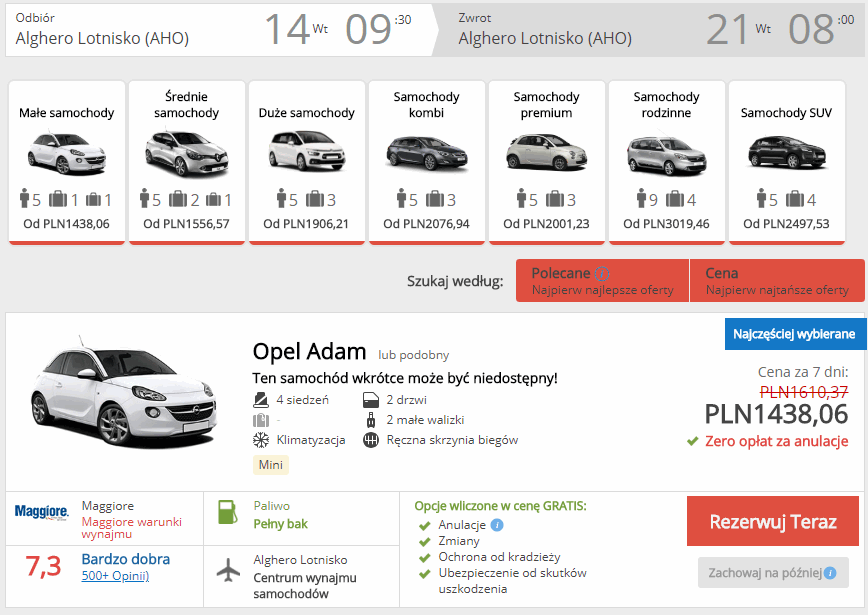Sort by Cena cheapest offers first
Screen dimensions: 868x615
coord(777,281)
